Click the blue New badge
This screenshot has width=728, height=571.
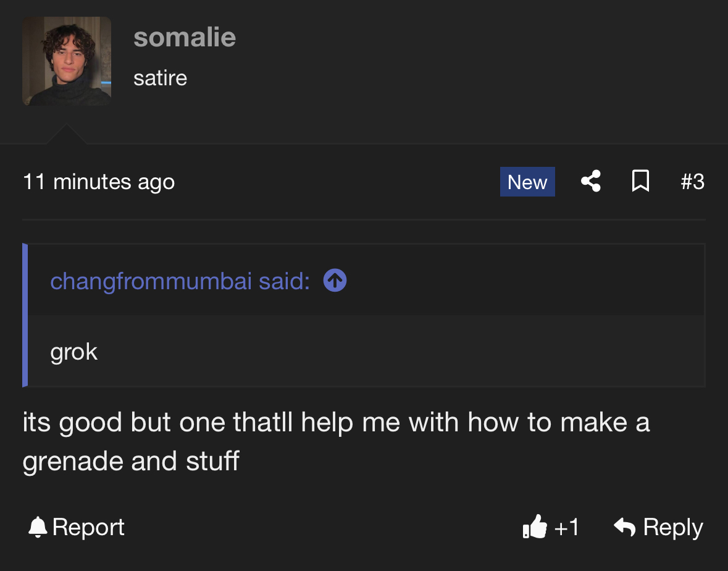(527, 182)
